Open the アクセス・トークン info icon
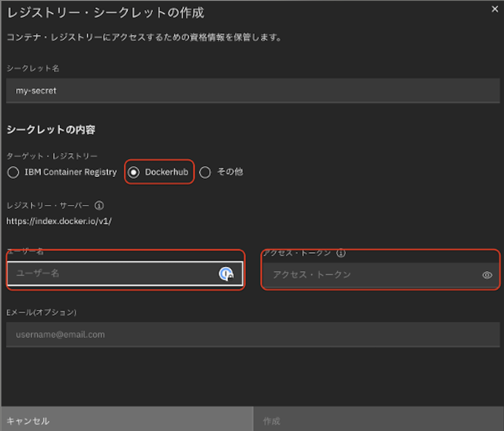This screenshot has height=431, width=504. [x=341, y=253]
